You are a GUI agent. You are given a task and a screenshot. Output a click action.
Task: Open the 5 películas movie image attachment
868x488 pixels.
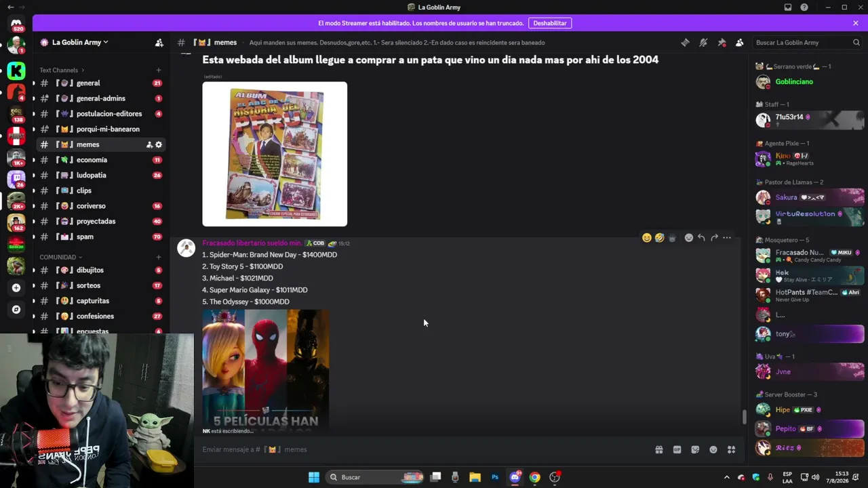click(266, 371)
